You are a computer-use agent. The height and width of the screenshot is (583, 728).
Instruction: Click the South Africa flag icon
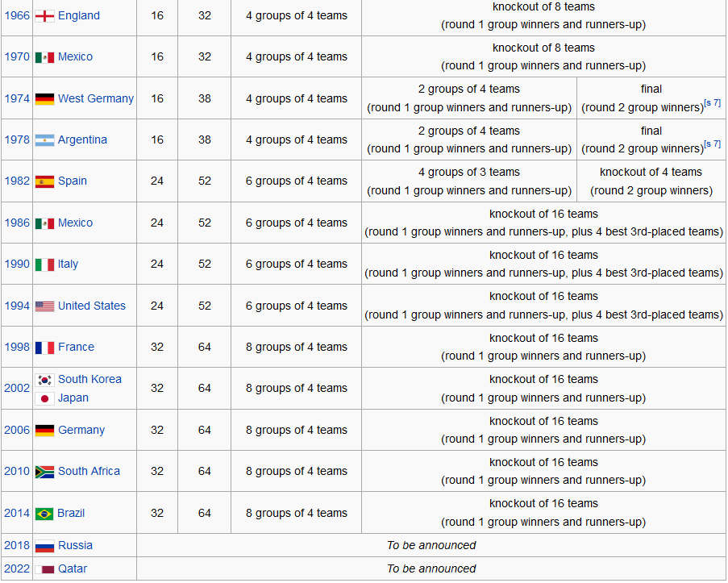tap(44, 472)
